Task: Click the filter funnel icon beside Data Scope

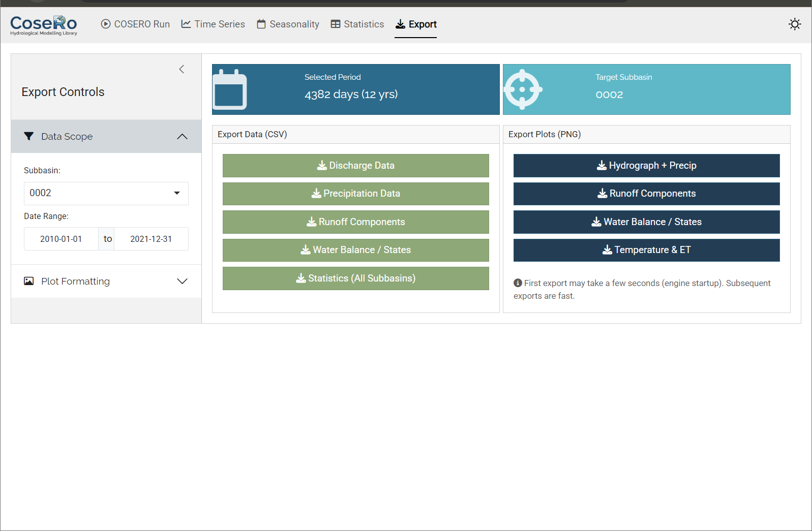Action: pyautogui.click(x=29, y=136)
